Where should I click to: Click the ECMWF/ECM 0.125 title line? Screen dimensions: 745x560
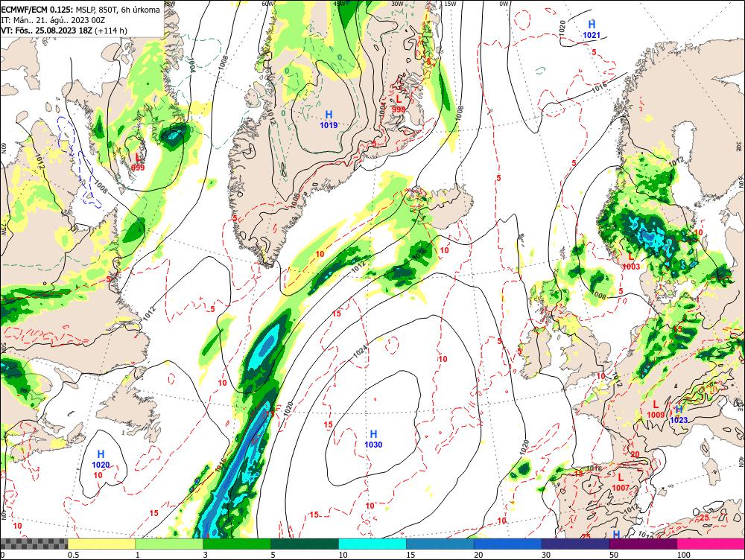80,10
